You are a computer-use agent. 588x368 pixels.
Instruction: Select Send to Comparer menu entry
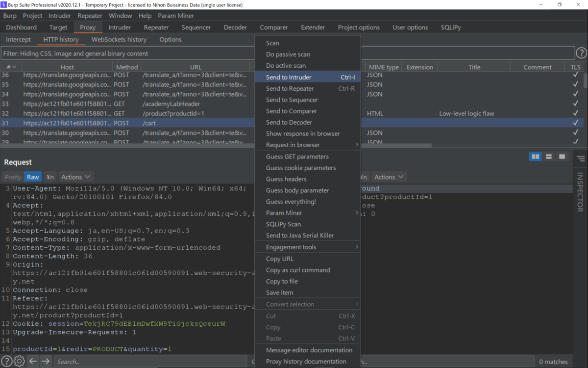pyautogui.click(x=308, y=111)
